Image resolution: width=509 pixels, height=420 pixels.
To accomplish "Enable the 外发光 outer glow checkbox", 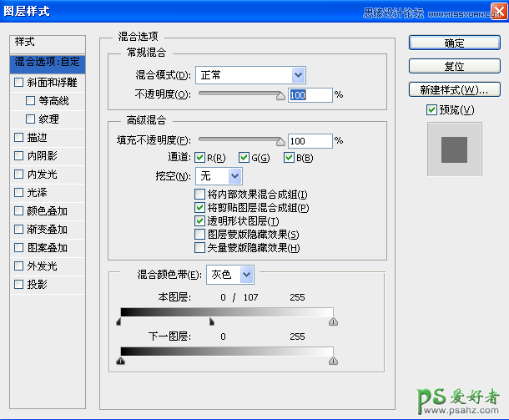I will tap(19, 266).
